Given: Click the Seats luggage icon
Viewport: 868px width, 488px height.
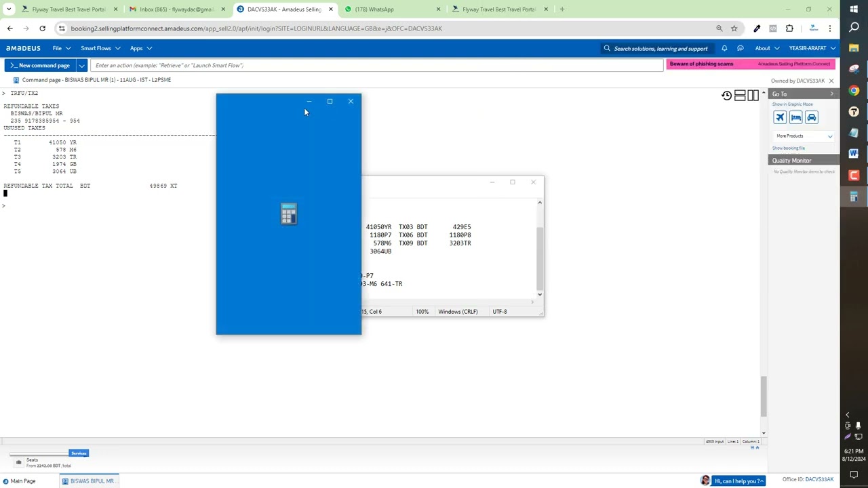Looking at the screenshot, I should 19,462.
